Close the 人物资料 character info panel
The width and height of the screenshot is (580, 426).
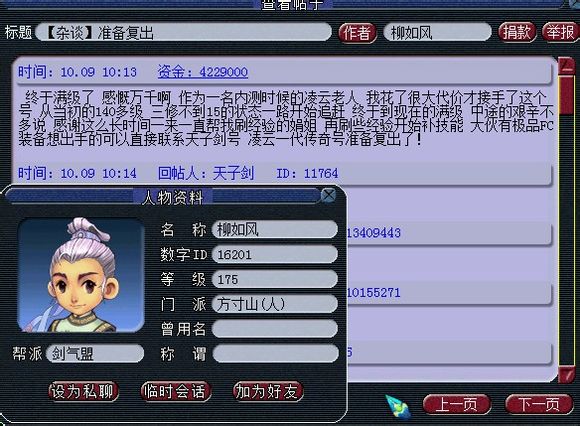(328, 195)
